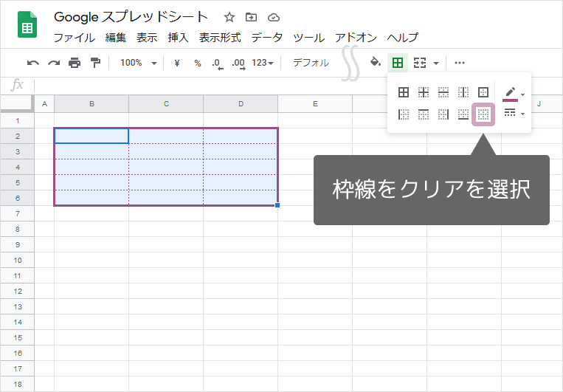Click the percent format button
The width and height of the screenshot is (563, 392).
pyautogui.click(x=197, y=63)
